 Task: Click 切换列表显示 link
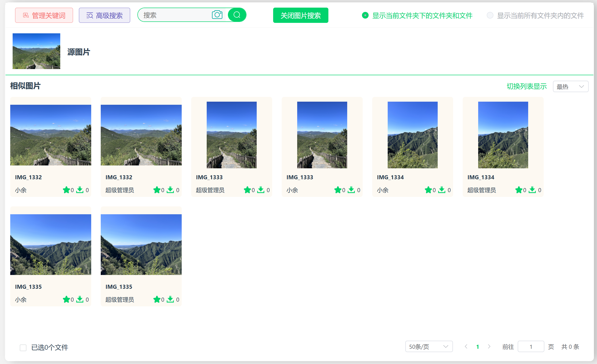[527, 86]
